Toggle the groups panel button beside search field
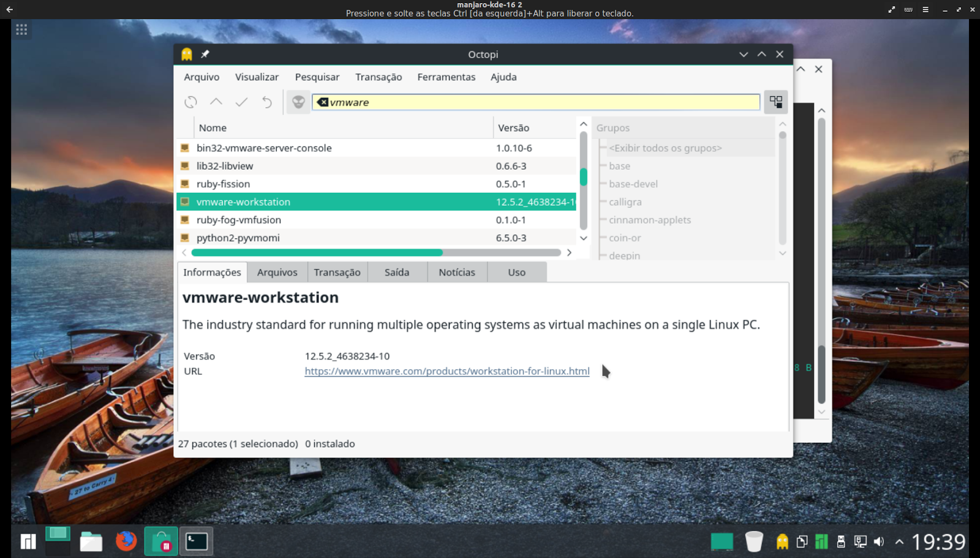980x558 pixels. pyautogui.click(x=776, y=102)
